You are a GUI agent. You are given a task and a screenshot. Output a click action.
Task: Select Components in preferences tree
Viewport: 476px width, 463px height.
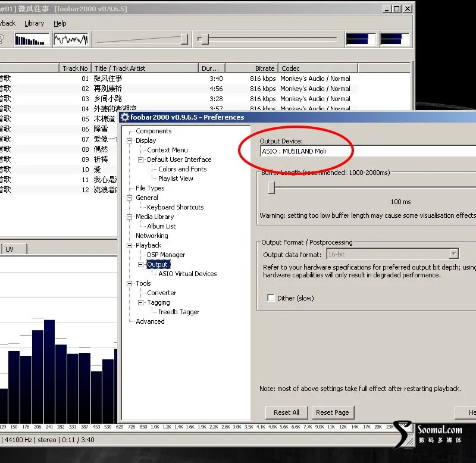pyautogui.click(x=154, y=131)
